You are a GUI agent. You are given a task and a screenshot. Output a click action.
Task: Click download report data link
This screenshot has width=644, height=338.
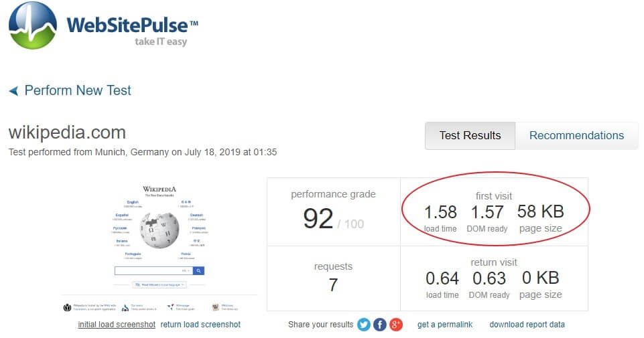pos(527,325)
